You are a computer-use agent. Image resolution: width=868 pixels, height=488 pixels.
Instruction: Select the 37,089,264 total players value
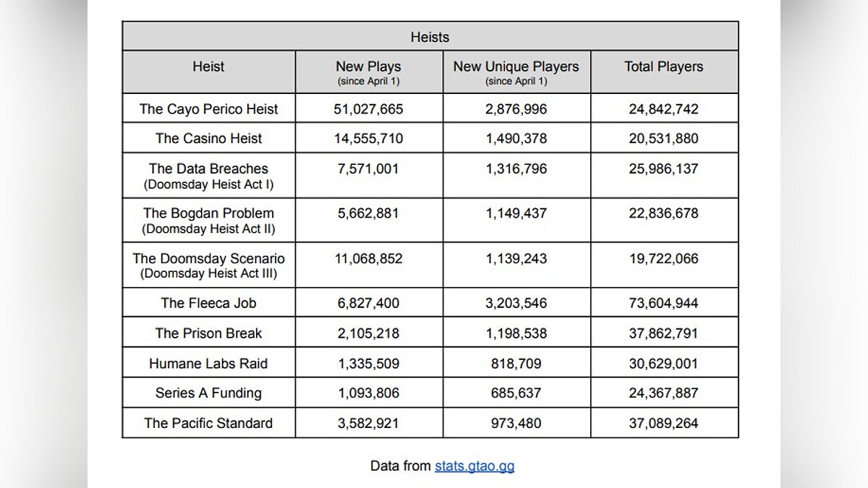click(663, 423)
